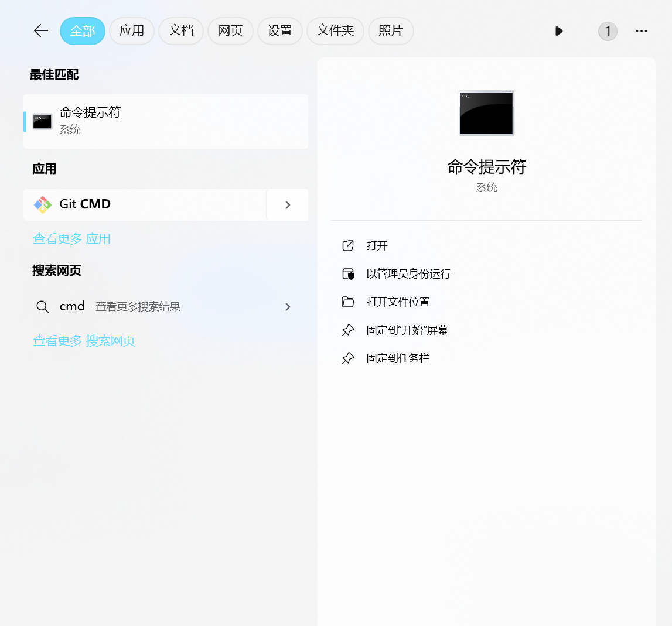Expand the cmd web search chevron
The image size is (672, 626).
click(288, 307)
